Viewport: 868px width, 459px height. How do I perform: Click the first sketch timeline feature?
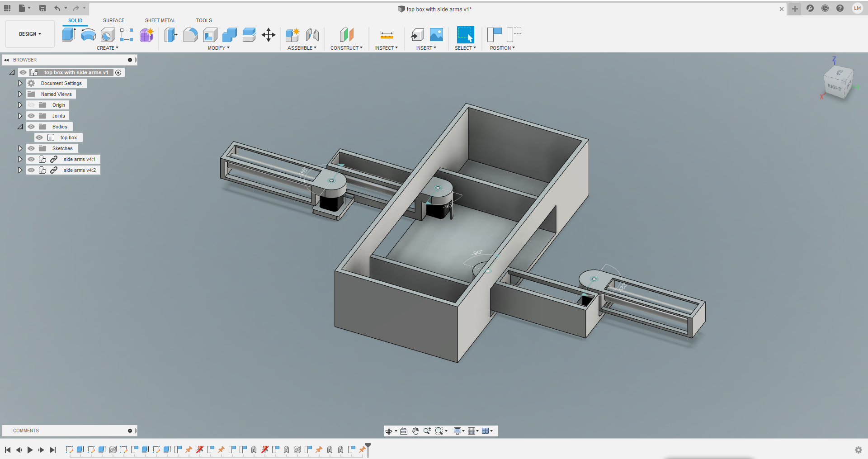(x=69, y=450)
